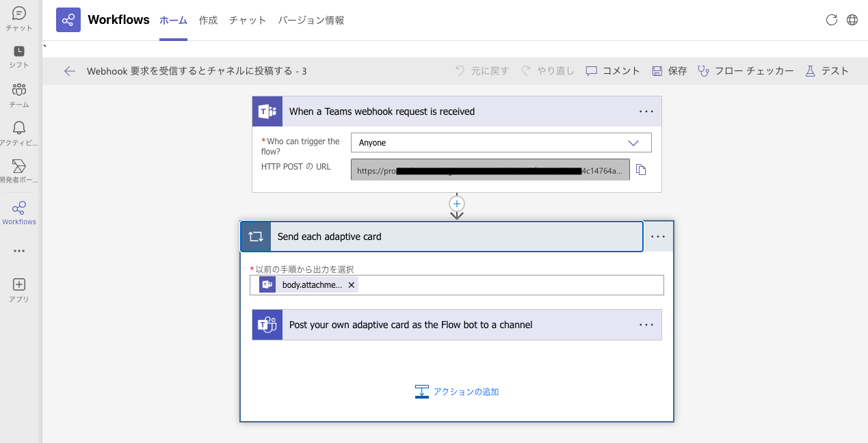Copy the HTTP POST URL
The width and height of the screenshot is (868, 443).
tap(641, 169)
